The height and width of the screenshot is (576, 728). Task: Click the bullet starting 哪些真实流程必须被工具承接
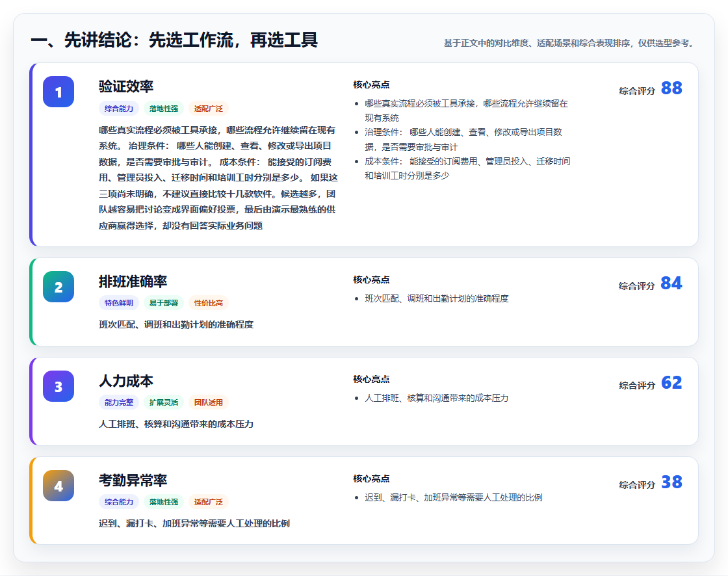coord(466,111)
